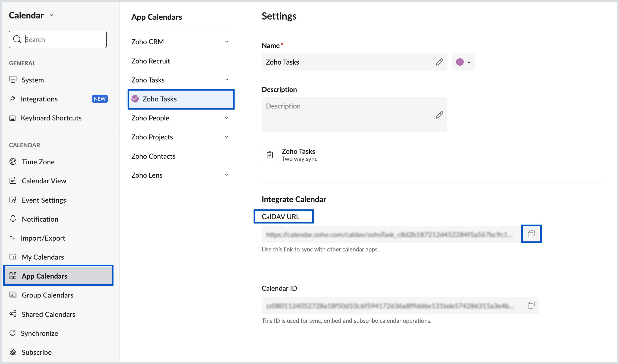This screenshot has height=364, width=619.
Task: Click the 'Integrate Calendar' heading
Action: (x=294, y=199)
